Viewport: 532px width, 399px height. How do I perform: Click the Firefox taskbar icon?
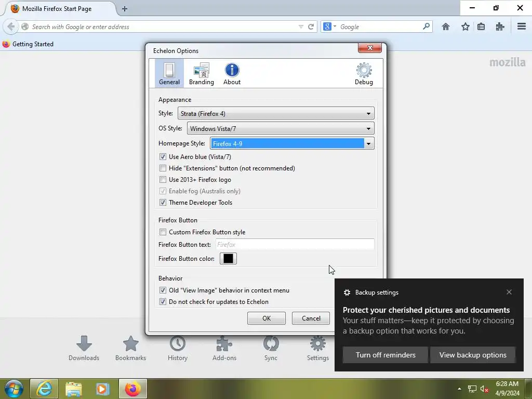point(132,389)
